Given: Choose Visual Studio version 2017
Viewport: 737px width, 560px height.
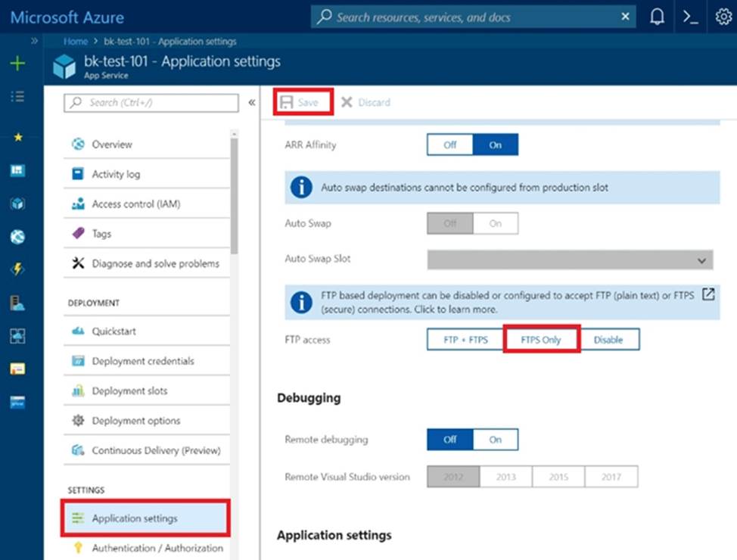Looking at the screenshot, I should click(611, 477).
